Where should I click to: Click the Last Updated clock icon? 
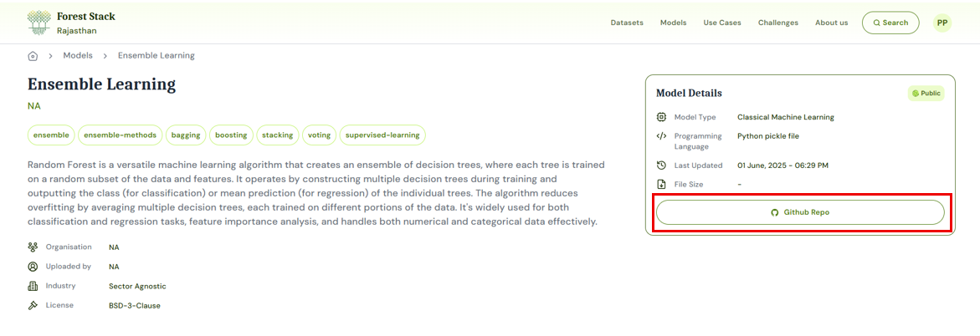click(x=661, y=165)
